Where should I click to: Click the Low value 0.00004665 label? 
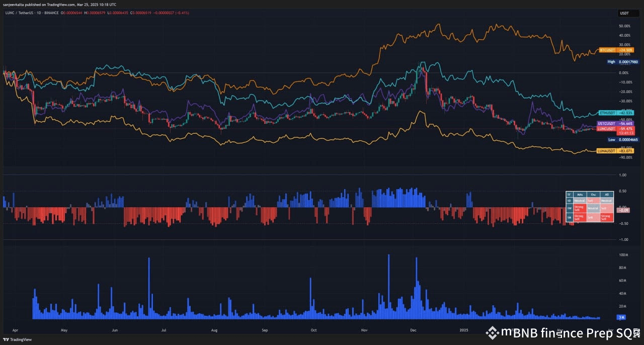624,139
